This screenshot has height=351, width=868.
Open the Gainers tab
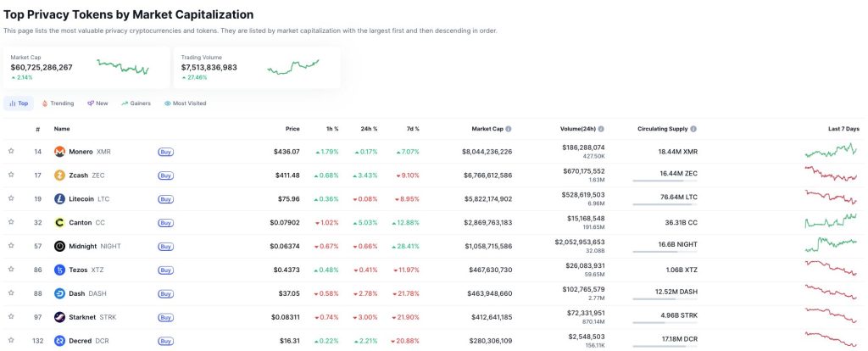tap(136, 103)
